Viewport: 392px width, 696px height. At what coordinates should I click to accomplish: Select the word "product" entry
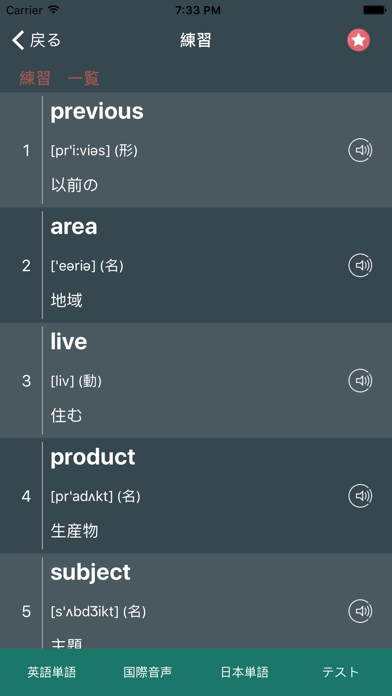coord(196,496)
